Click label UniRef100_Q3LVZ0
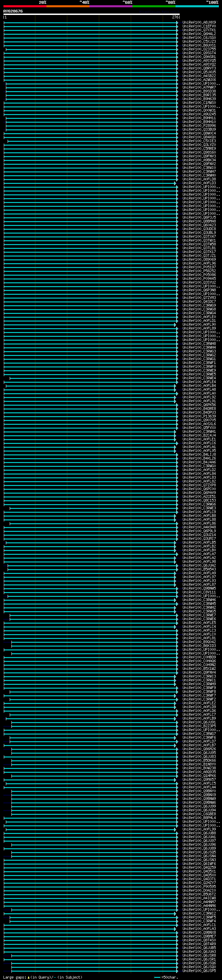 [199, 145]
